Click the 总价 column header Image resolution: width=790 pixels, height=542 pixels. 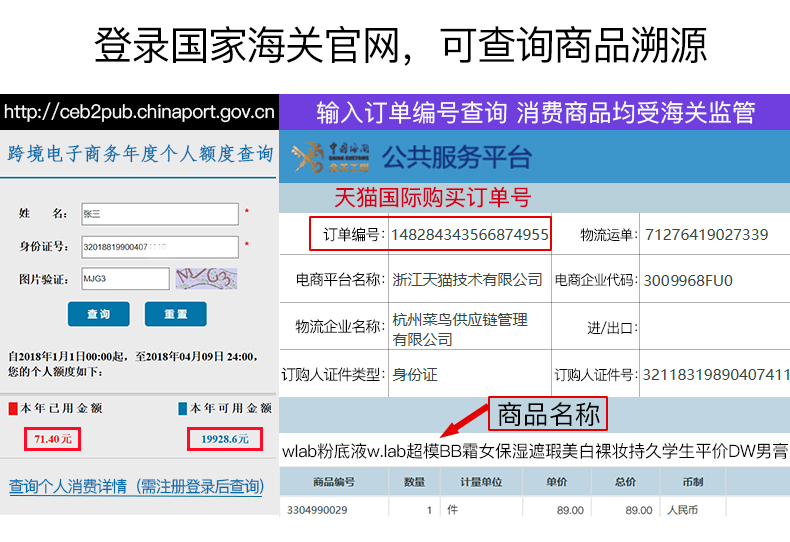click(x=625, y=482)
